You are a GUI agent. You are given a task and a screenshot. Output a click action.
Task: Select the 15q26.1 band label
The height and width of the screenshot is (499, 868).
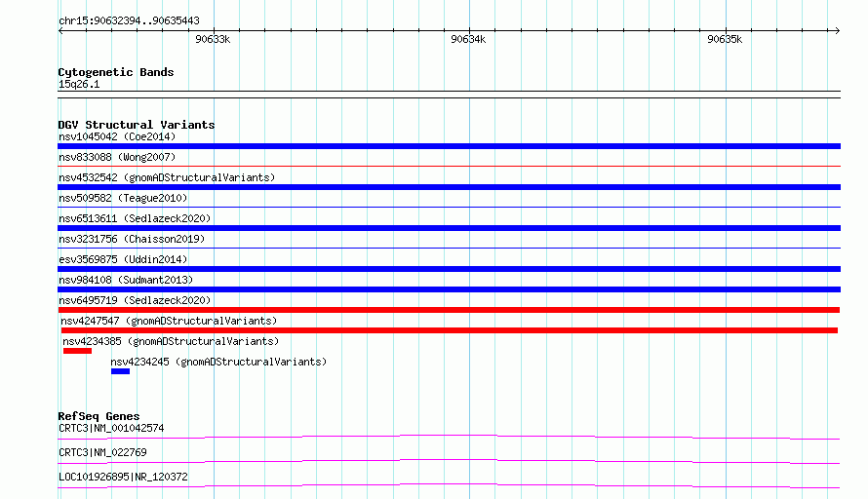click(x=79, y=84)
